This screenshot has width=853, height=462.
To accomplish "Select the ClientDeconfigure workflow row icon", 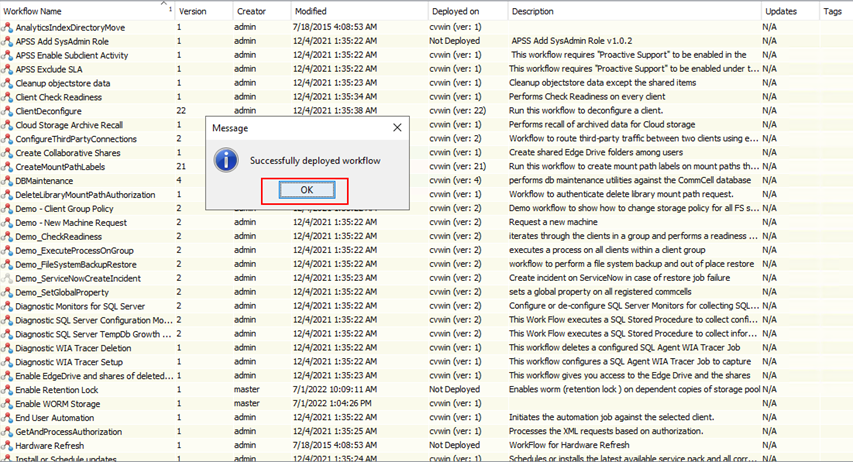I will click(x=8, y=111).
